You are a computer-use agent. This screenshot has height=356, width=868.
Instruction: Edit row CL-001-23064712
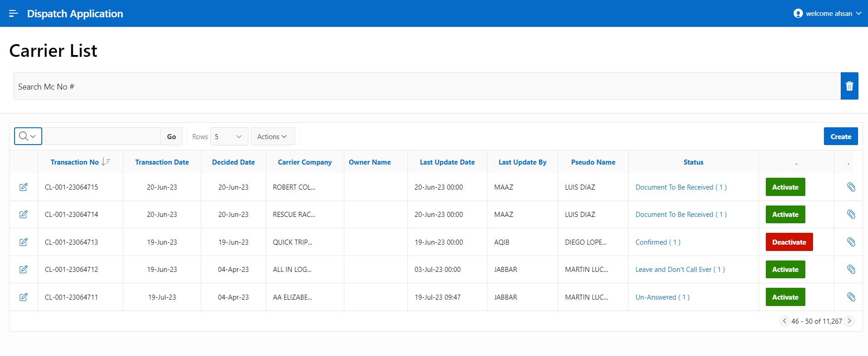[24, 269]
